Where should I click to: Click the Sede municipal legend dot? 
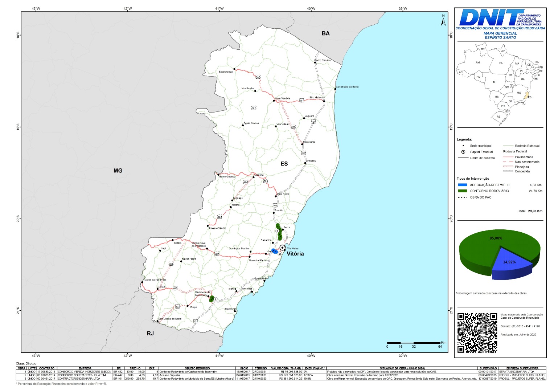point(463,146)
